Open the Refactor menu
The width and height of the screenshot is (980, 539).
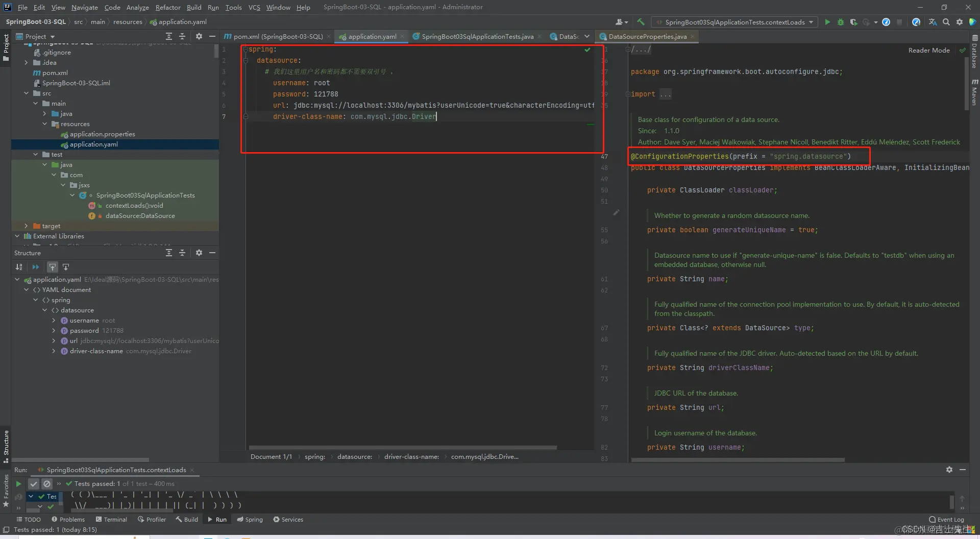pos(168,7)
